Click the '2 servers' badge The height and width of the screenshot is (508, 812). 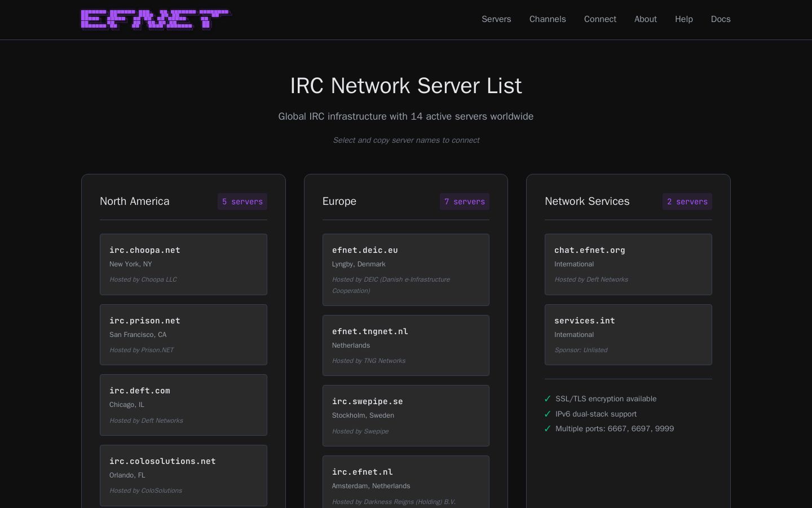[687, 202]
